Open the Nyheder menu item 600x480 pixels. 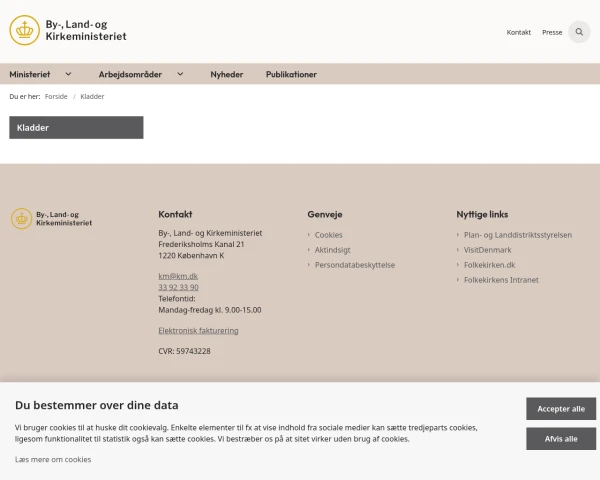click(x=226, y=74)
